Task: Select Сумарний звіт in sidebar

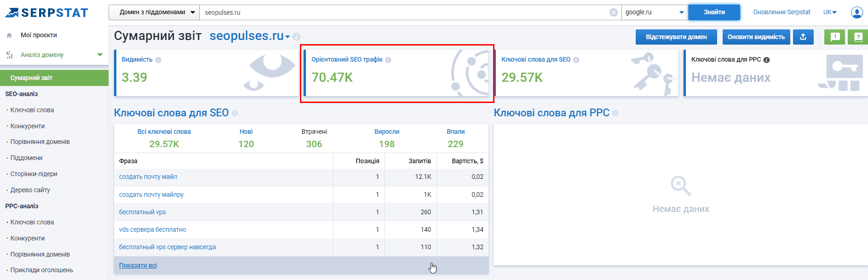Action: [x=54, y=78]
